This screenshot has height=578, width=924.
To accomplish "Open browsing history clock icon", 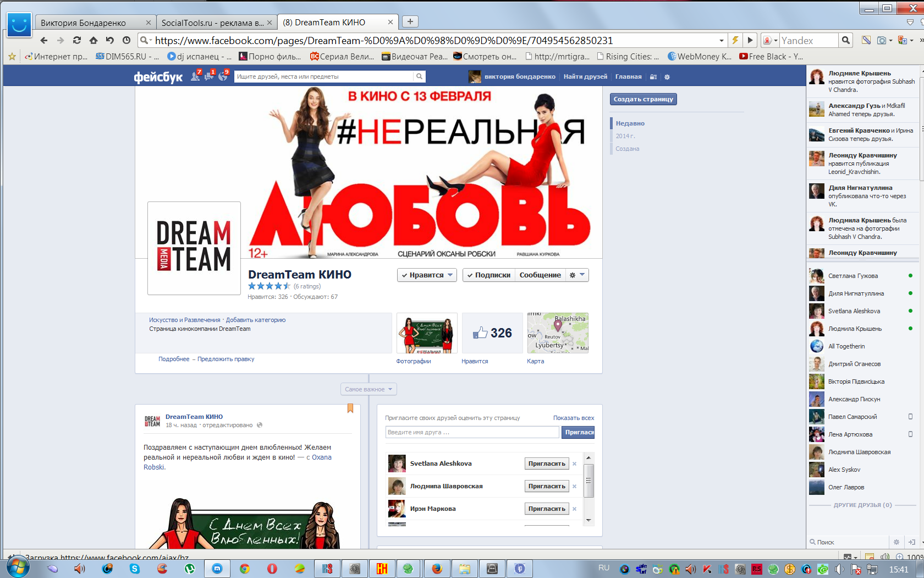I will (127, 40).
